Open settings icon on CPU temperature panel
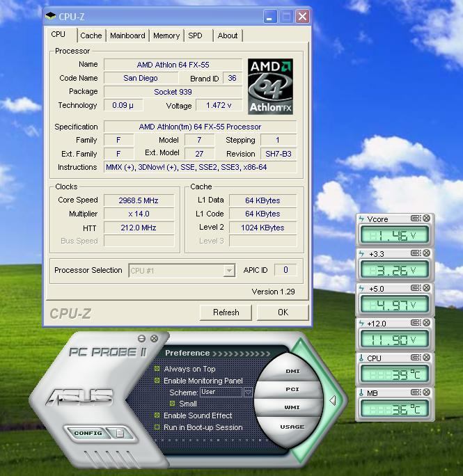The image size is (463, 476). coord(416,357)
